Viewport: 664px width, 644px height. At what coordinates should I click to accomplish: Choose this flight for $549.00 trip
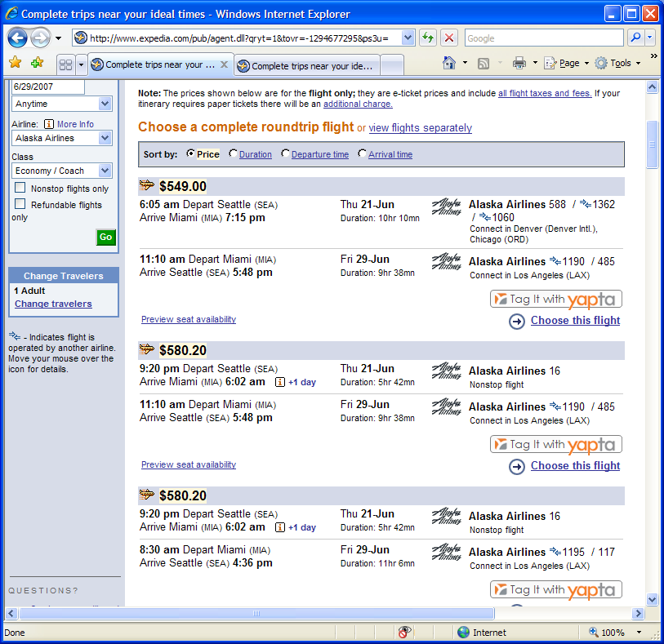point(575,320)
